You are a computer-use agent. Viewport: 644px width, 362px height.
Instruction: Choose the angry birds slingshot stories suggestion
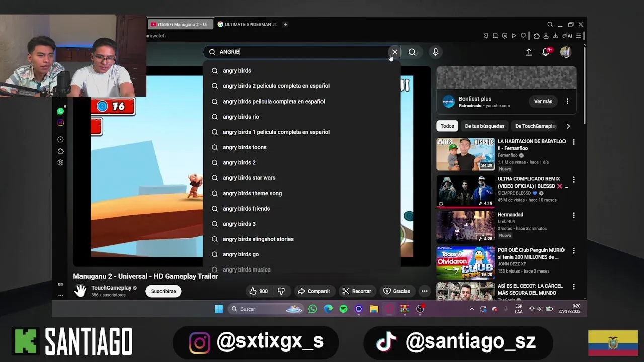pos(302,239)
